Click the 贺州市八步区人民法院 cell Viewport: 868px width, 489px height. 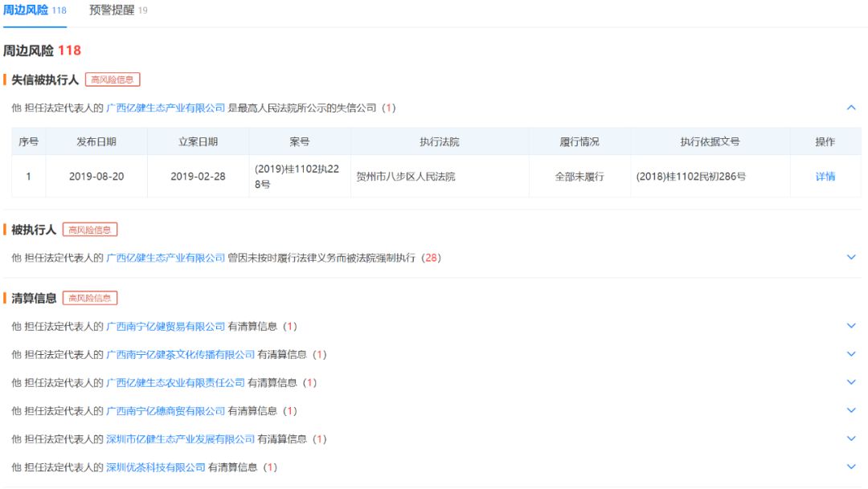[x=440, y=177]
